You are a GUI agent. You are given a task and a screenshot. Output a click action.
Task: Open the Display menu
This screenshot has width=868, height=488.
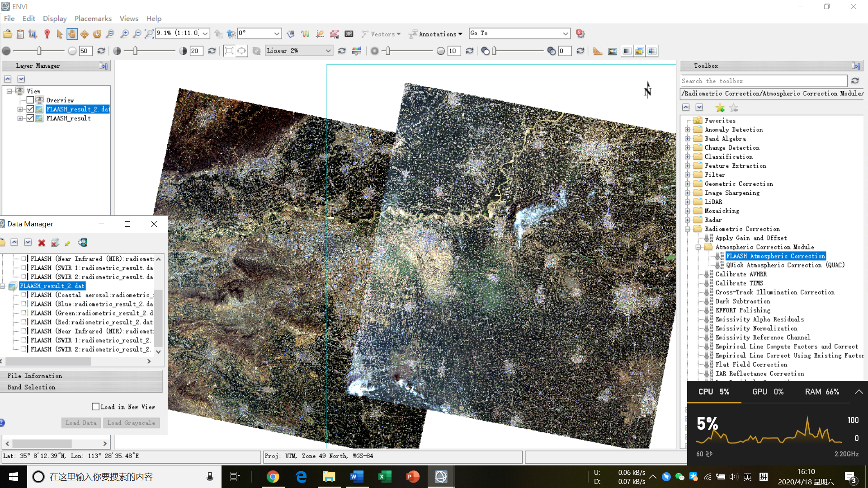coord(54,19)
